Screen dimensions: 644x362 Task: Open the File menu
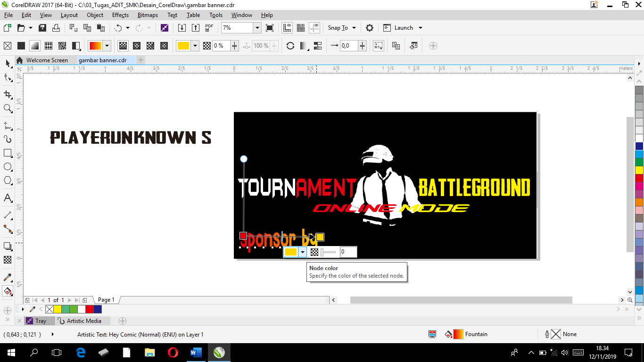click(8, 15)
